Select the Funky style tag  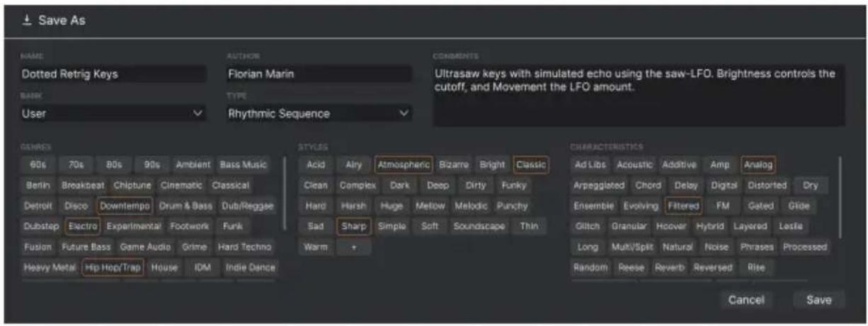514,185
